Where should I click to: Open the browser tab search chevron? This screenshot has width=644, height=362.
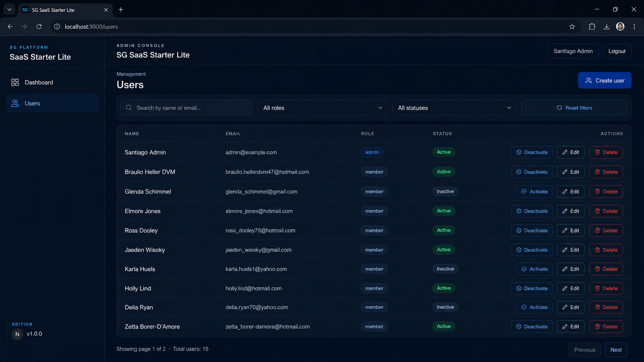9,10
